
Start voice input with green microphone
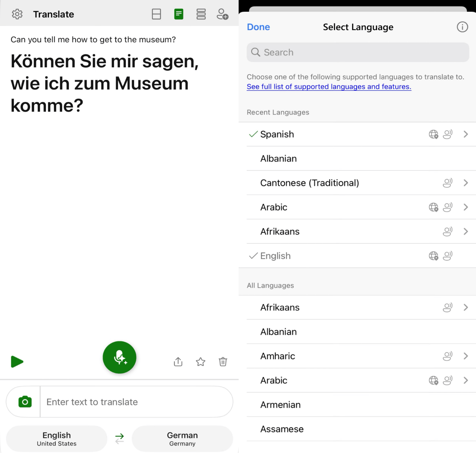pos(119,357)
